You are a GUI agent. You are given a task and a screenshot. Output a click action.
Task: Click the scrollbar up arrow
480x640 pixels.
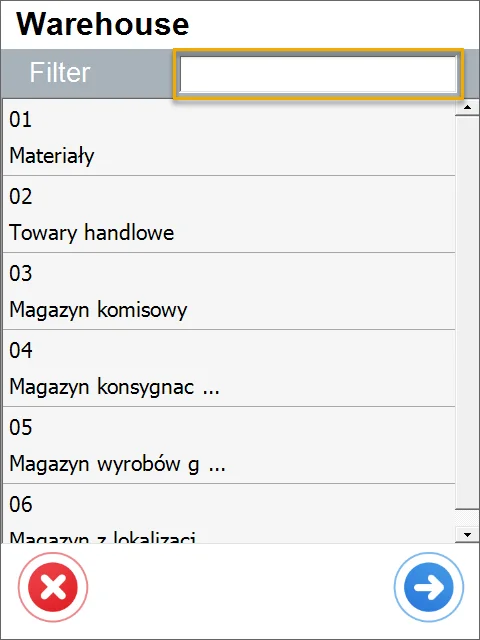tap(467, 108)
